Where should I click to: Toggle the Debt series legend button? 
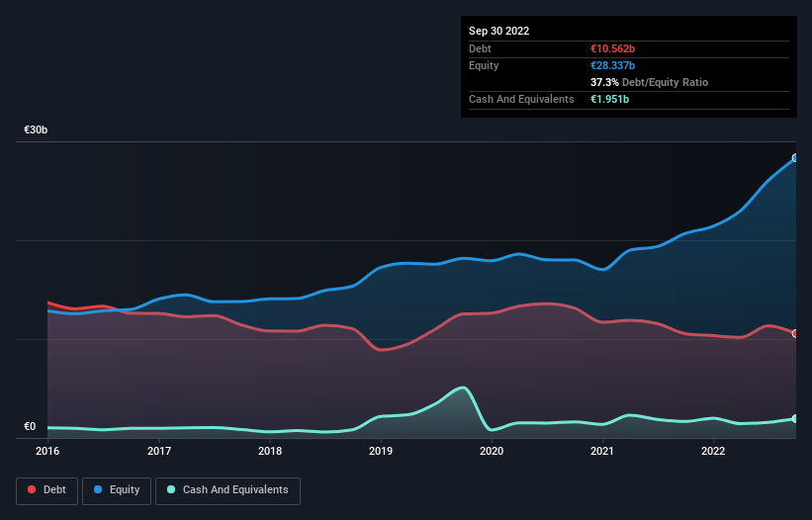pyautogui.click(x=46, y=490)
